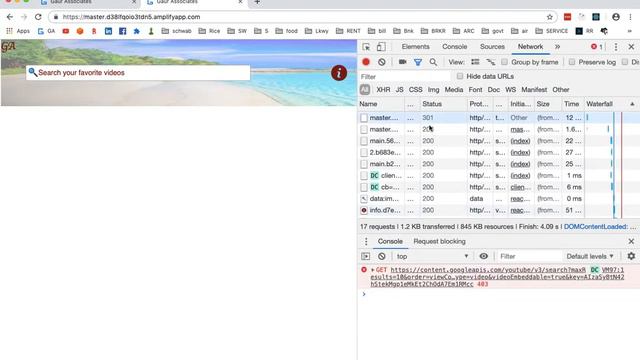Expand the console prompt chevron
The height and width of the screenshot is (360, 640).
pyautogui.click(x=364, y=294)
